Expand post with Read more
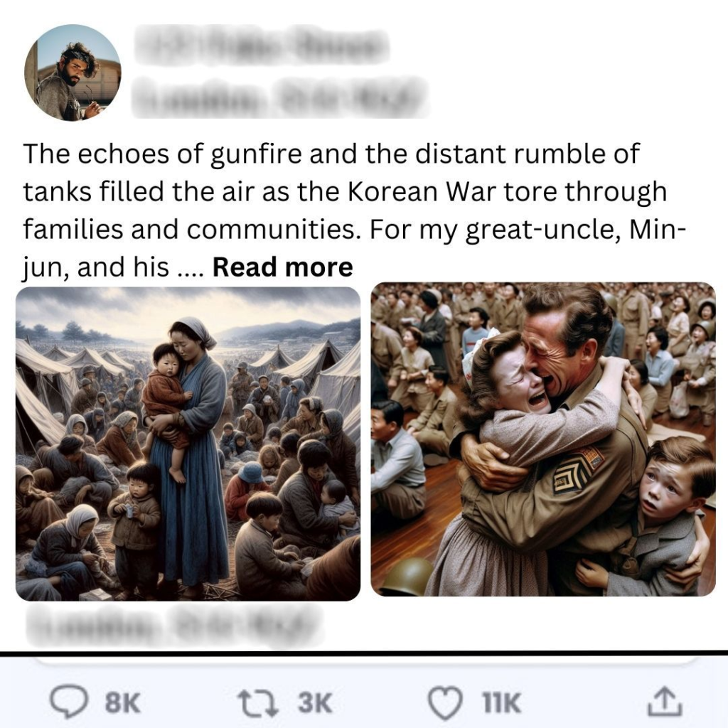This screenshot has height=728, width=728. 283,267
